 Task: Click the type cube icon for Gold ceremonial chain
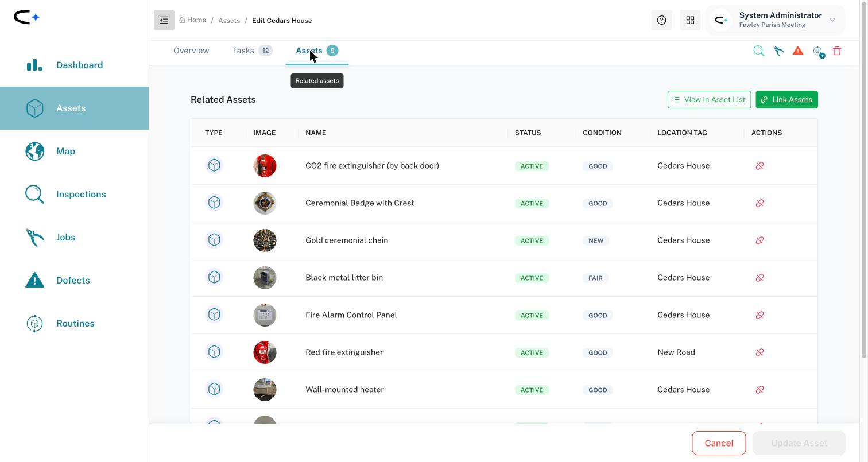[214, 240]
